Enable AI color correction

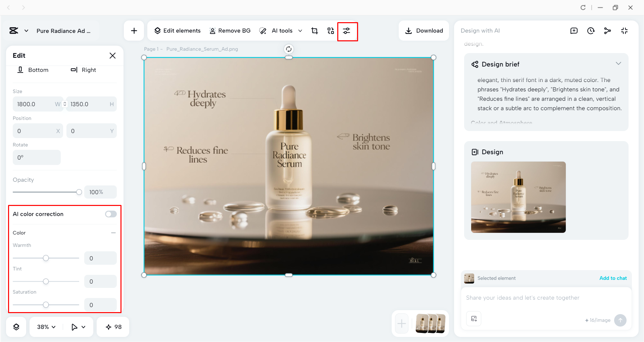click(x=110, y=214)
